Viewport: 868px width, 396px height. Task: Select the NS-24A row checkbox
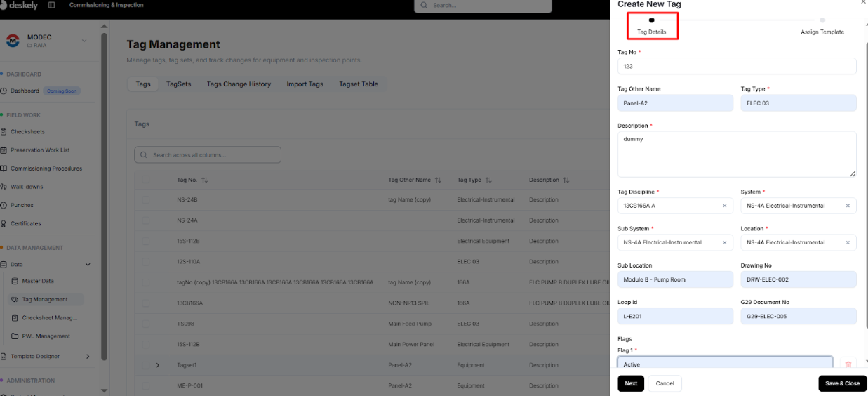click(146, 220)
